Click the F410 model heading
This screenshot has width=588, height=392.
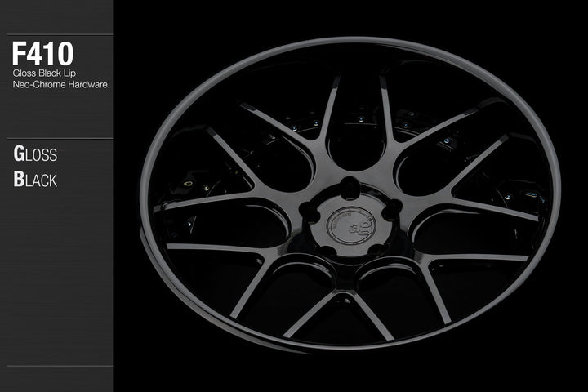pyautogui.click(x=42, y=54)
